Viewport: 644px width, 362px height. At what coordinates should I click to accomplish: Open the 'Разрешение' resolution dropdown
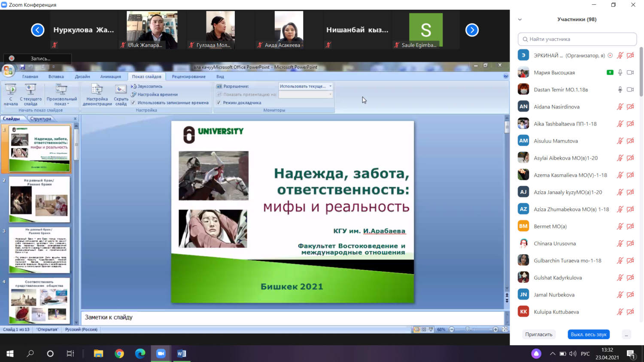306,86
